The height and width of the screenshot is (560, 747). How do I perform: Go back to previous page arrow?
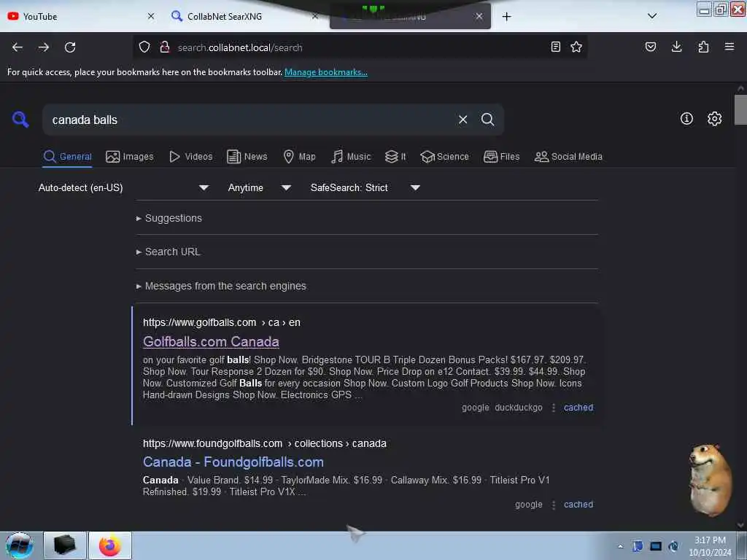(x=18, y=47)
